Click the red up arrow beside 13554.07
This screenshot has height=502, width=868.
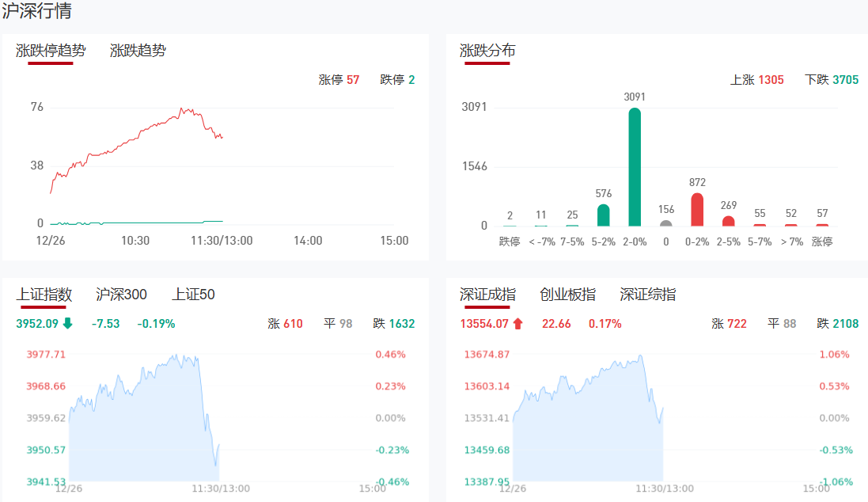pos(518,323)
